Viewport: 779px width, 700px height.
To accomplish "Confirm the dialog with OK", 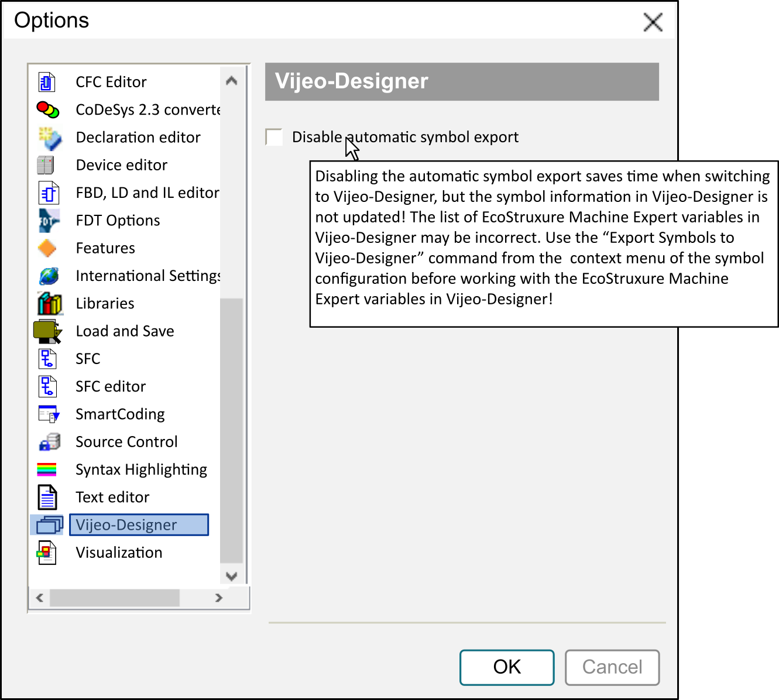I will [x=506, y=667].
